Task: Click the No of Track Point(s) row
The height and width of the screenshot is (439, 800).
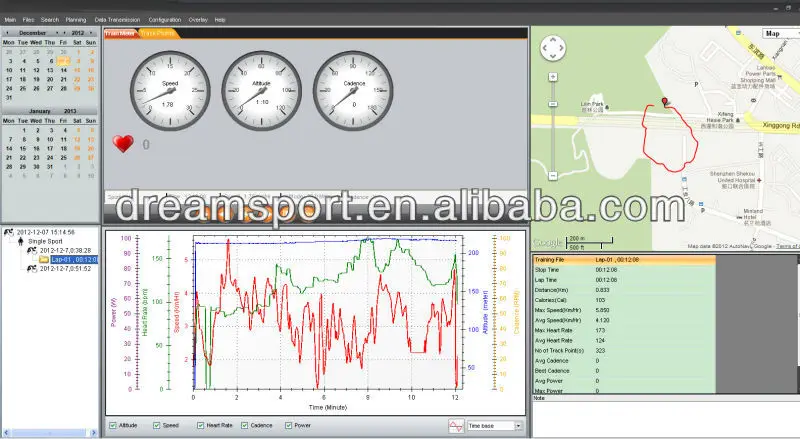Action: click(x=624, y=351)
